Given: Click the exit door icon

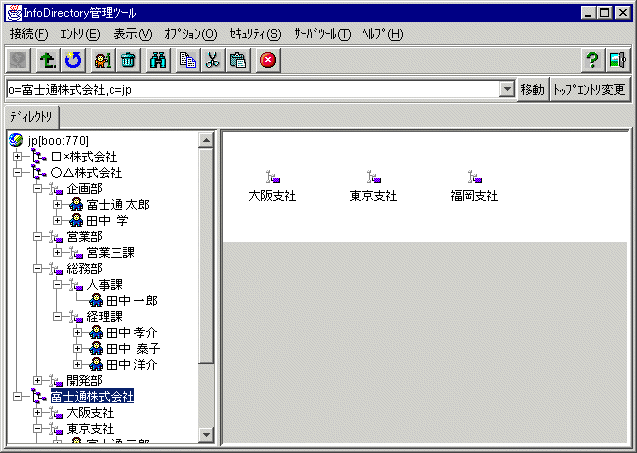Looking at the screenshot, I should (x=618, y=61).
